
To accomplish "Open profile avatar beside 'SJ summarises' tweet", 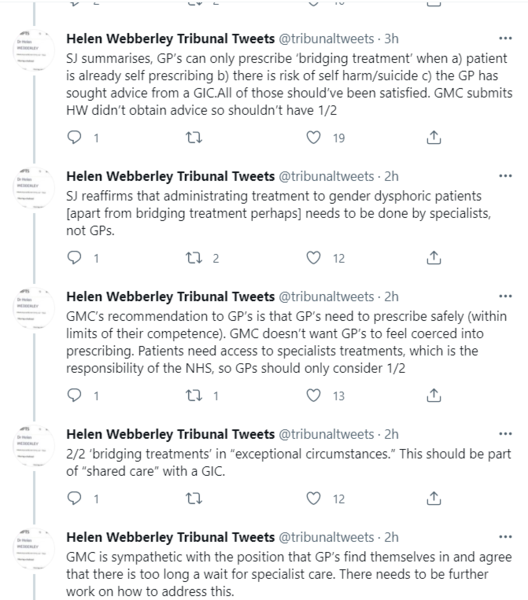I will (34, 50).
